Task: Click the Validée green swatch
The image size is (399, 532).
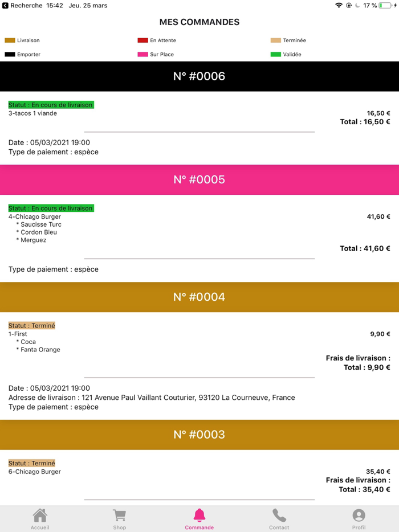Action: (276, 55)
